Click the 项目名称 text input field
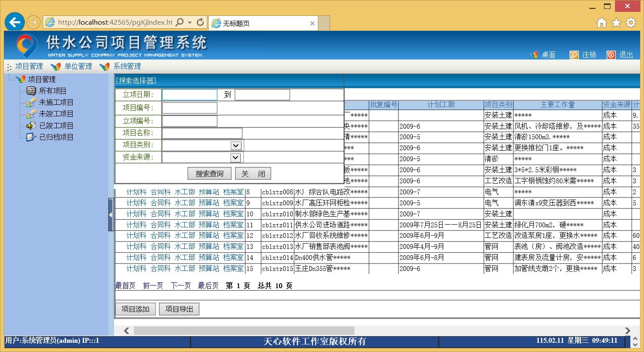This screenshot has width=644, height=352. point(202,133)
